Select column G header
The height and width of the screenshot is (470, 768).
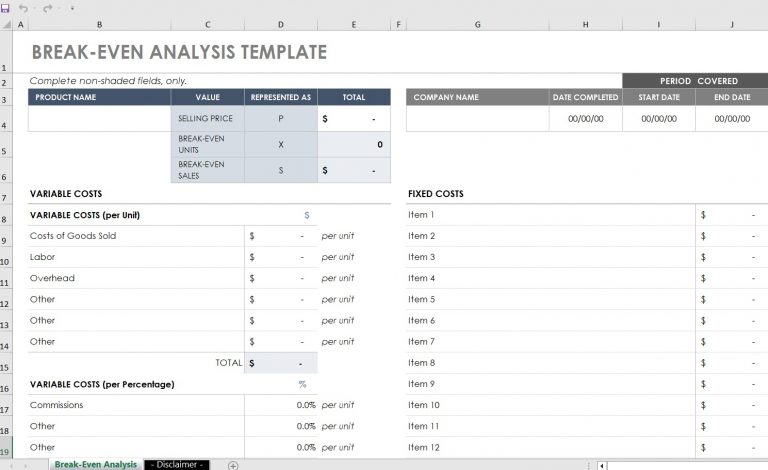click(478, 24)
